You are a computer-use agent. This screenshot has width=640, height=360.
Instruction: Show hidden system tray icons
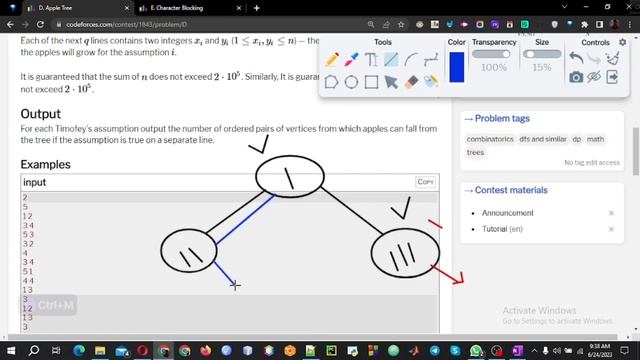point(534,351)
